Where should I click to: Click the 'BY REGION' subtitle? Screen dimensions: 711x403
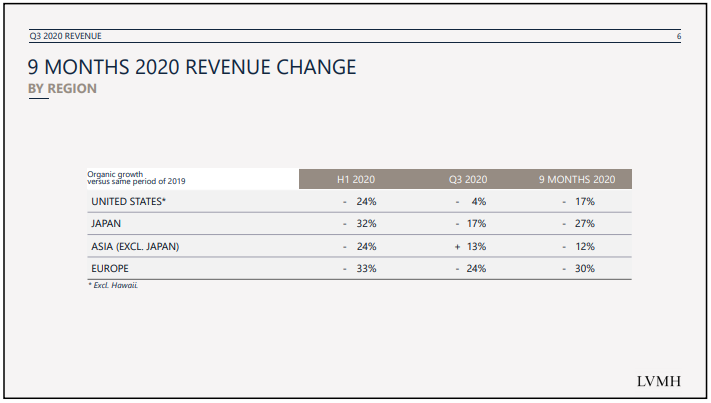(x=63, y=88)
